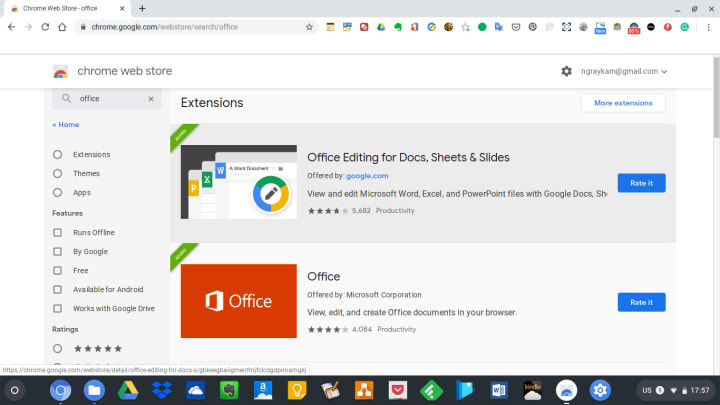720x405 pixels.
Task: Launch Amazon app from the shelf
Action: [x=263, y=390]
